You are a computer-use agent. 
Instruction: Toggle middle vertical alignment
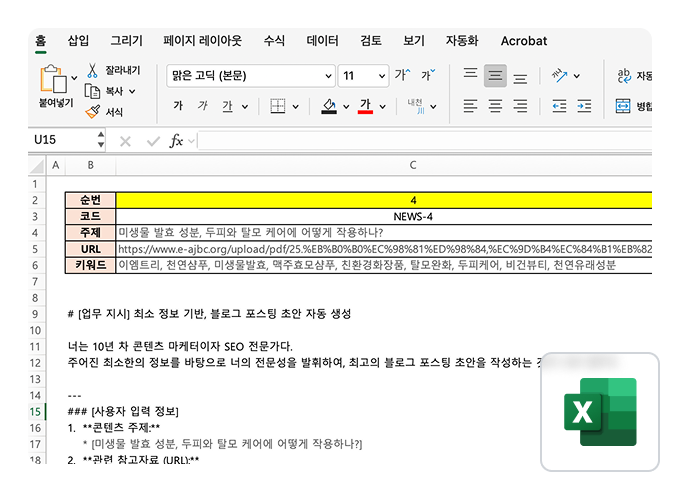[x=495, y=76]
